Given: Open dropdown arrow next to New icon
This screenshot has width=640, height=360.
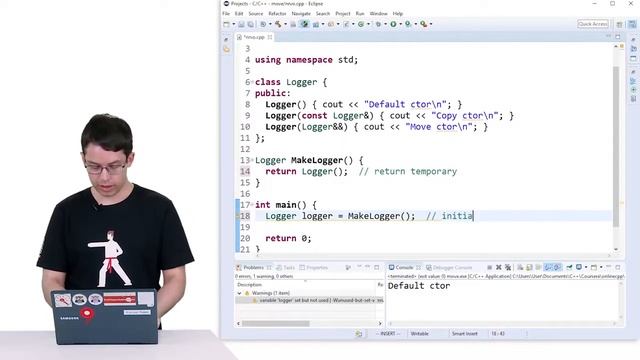Looking at the screenshot, I should (x=234, y=24).
